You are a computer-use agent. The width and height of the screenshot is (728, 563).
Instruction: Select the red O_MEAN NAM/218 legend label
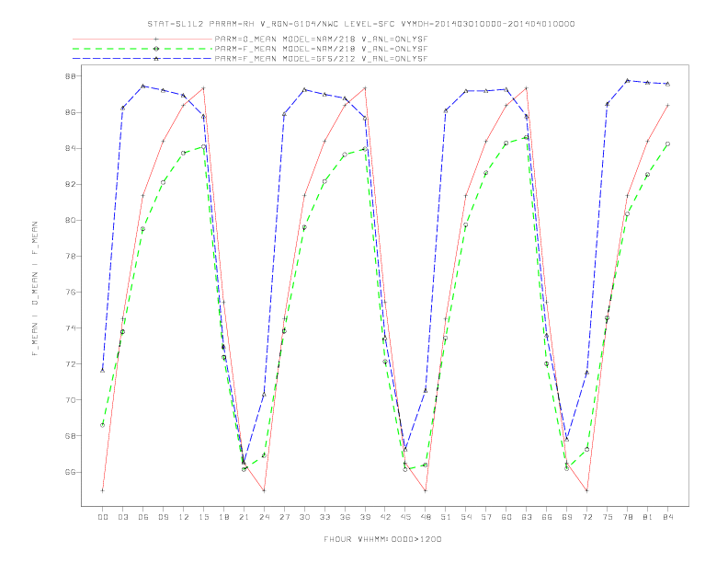click(321, 39)
